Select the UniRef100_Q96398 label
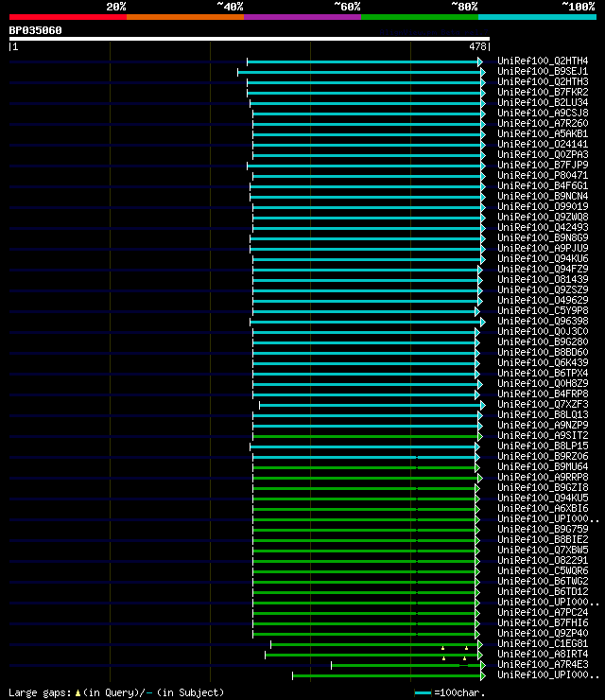 (543, 321)
